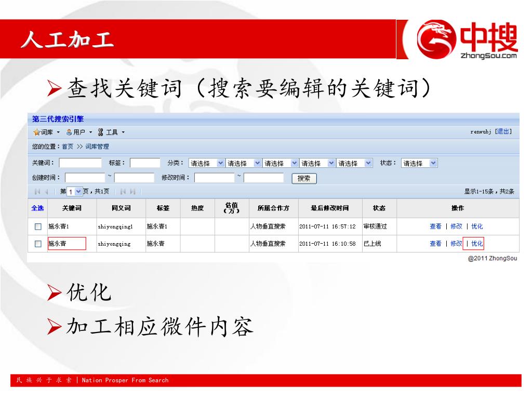Click the ZhongSou logo
This screenshot has width=532, height=399.
pos(467,39)
